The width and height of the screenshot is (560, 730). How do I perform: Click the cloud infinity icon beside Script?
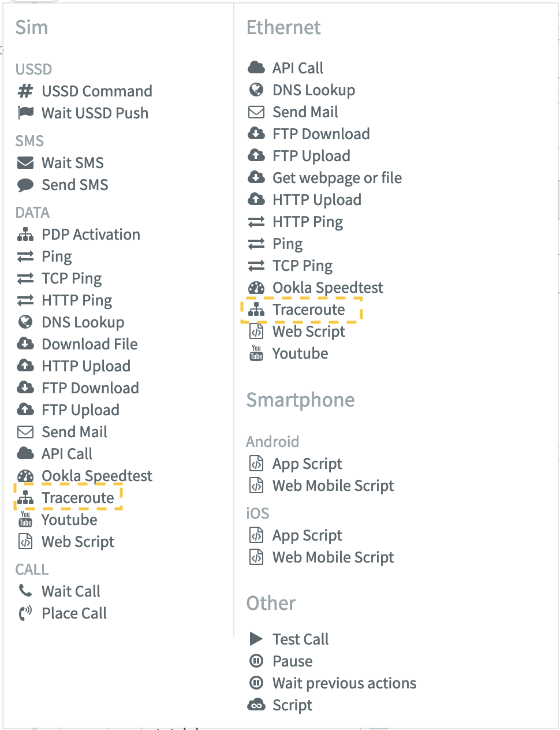256,705
